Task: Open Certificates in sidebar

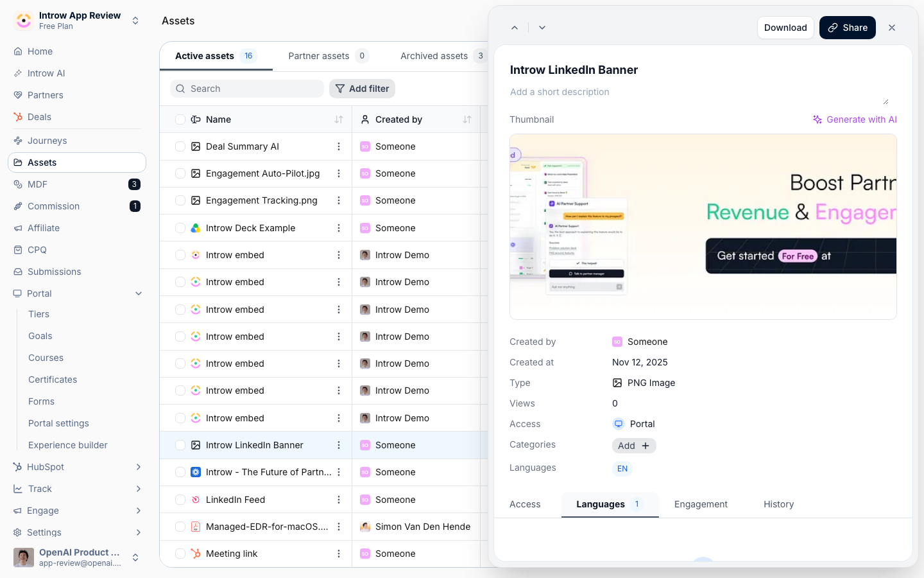Action: coord(53,380)
